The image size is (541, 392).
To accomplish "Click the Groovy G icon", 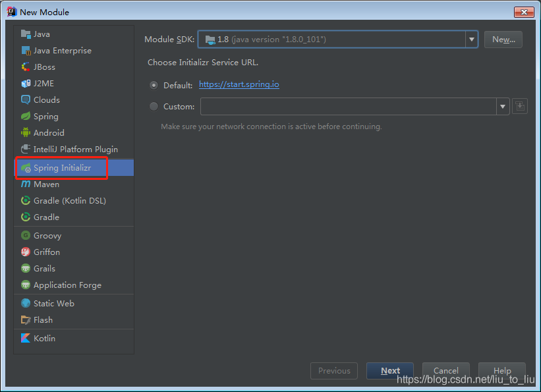I will click(x=26, y=235).
